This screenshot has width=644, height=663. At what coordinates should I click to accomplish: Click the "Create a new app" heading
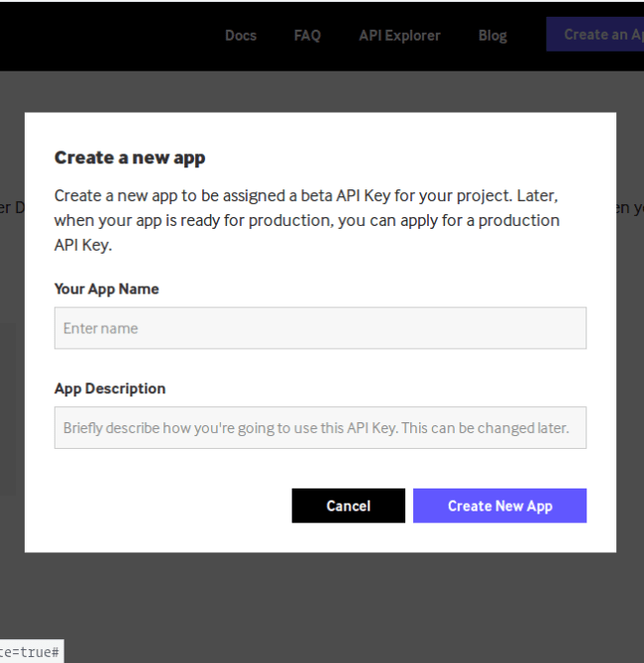click(130, 158)
